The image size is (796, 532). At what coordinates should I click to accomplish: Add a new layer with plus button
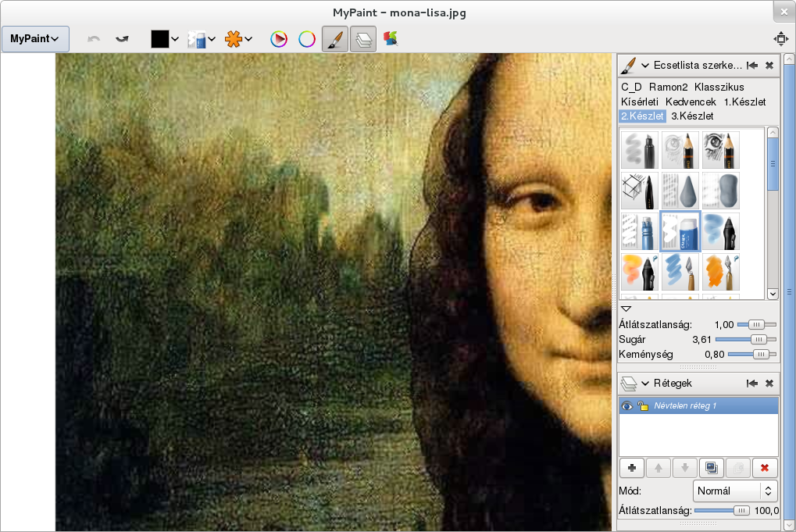click(x=632, y=468)
